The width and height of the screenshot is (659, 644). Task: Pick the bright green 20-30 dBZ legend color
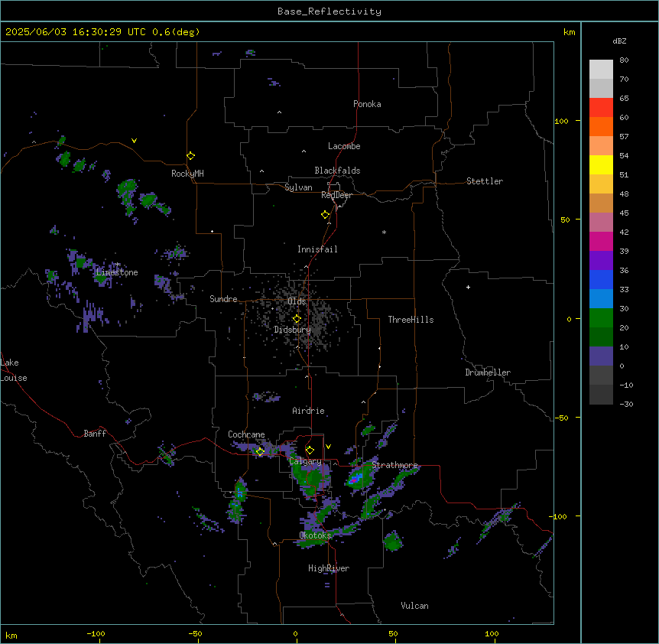[x=601, y=318]
